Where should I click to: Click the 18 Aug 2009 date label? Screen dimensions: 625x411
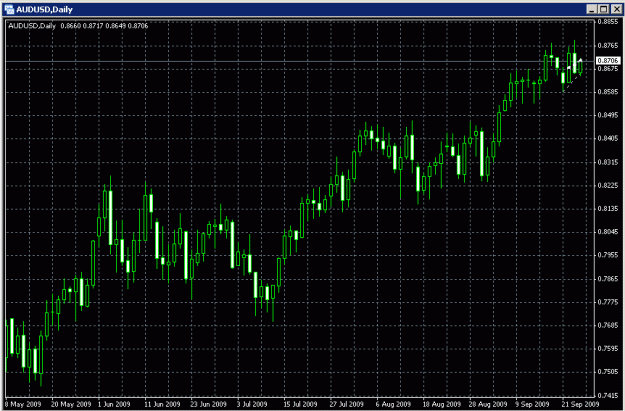pyautogui.click(x=442, y=404)
